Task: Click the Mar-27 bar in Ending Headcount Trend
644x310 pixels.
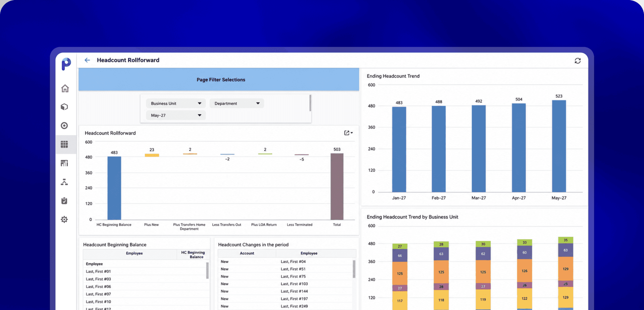Action: click(x=479, y=149)
